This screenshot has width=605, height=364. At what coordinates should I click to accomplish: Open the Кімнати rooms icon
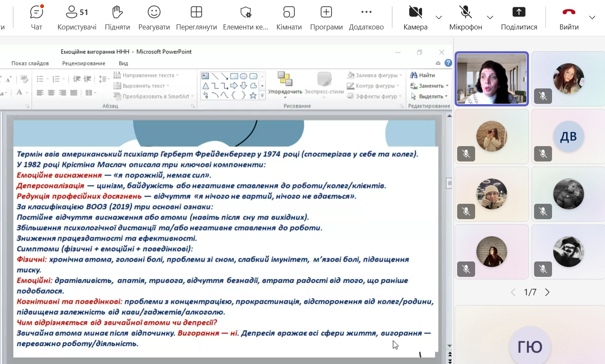point(289,18)
